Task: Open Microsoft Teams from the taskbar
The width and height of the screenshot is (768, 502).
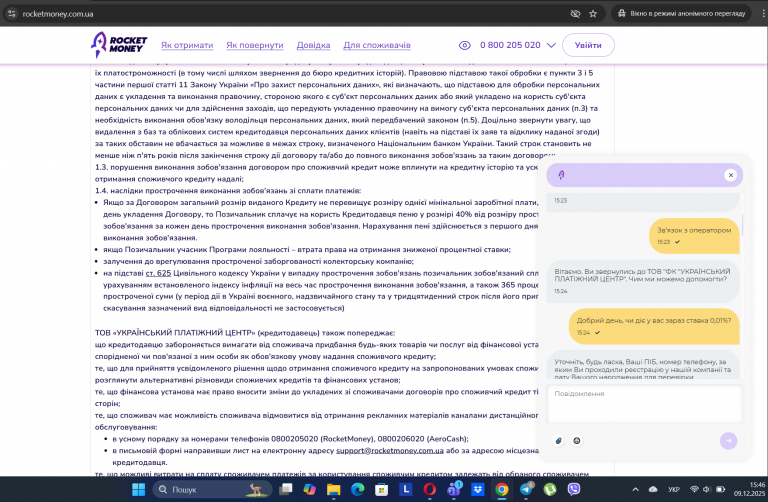Action: click(x=454, y=489)
